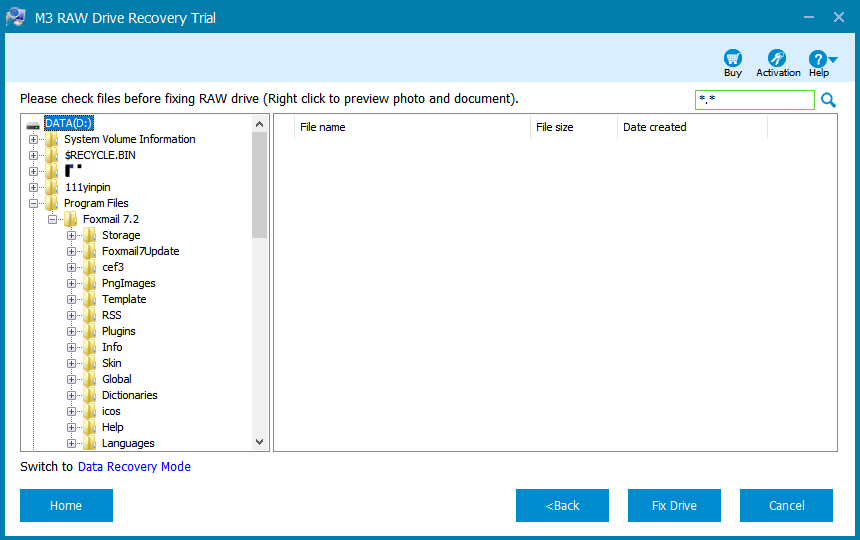Select the icos folder
The image size is (860, 540).
click(x=111, y=411)
